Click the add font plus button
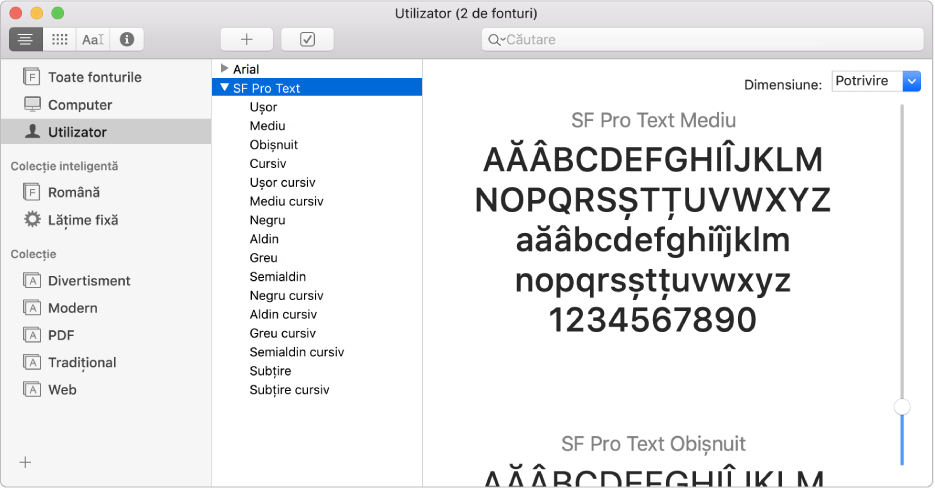Screen dimensions: 935x489 [246, 39]
